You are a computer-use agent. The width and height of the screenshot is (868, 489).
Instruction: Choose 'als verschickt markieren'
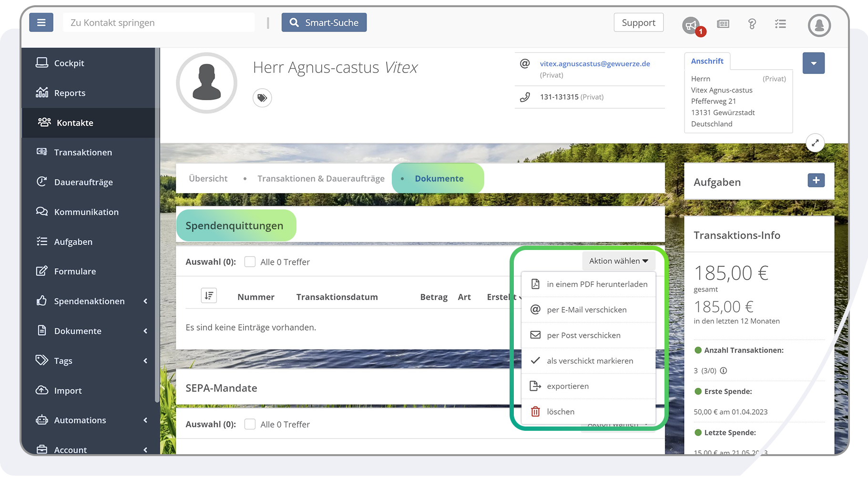click(589, 361)
